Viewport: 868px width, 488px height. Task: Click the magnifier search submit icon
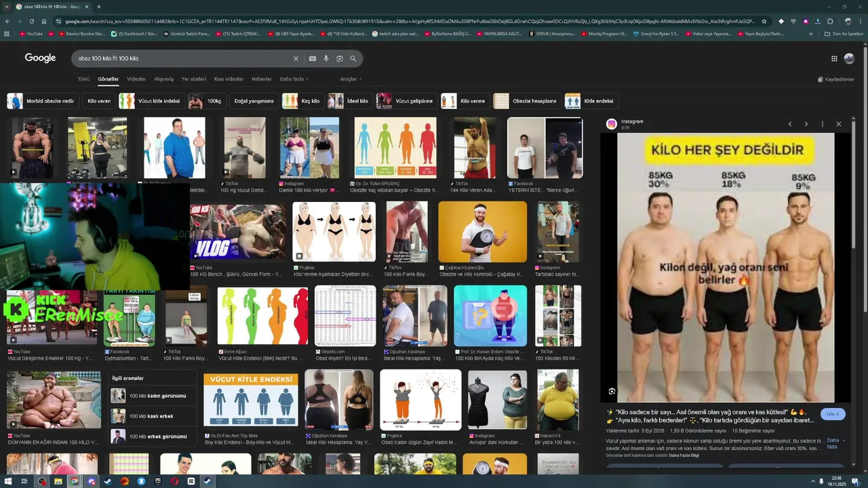coord(353,59)
